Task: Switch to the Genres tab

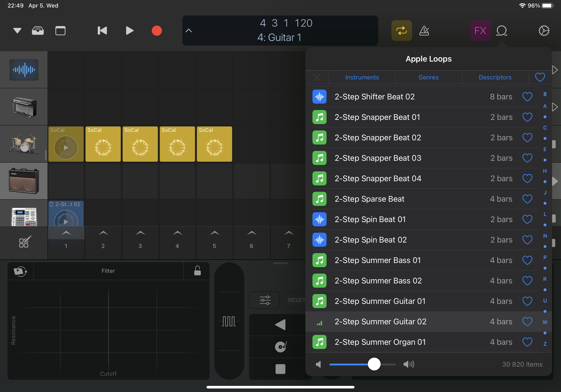Action: click(x=428, y=78)
